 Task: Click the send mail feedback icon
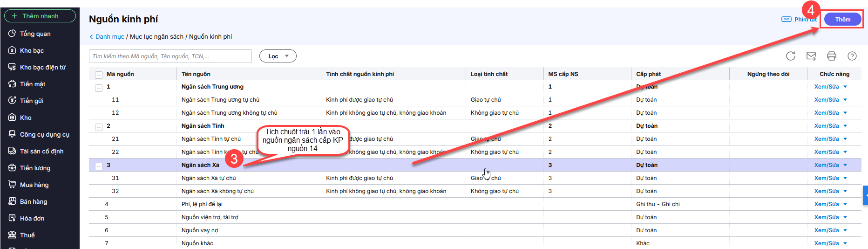(x=811, y=56)
